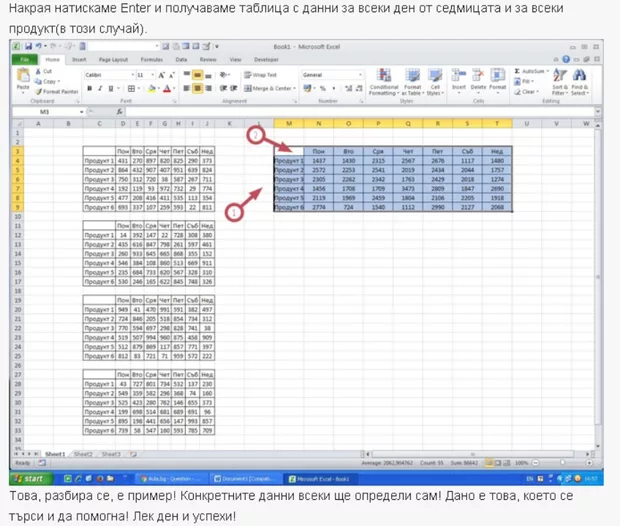Click the Undo icon in Quick Access Toolbar
This screenshot has width=620, height=526.
pyautogui.click(x=38, y=47)
